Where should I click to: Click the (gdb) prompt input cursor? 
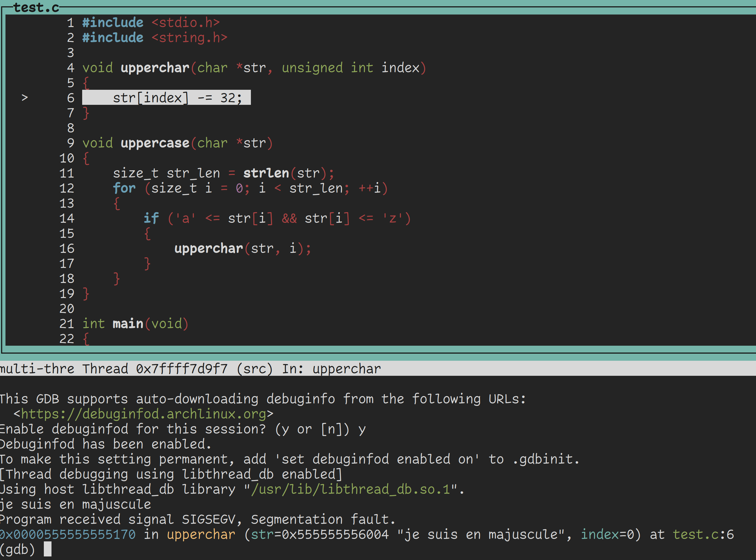[x=47, y=549]
